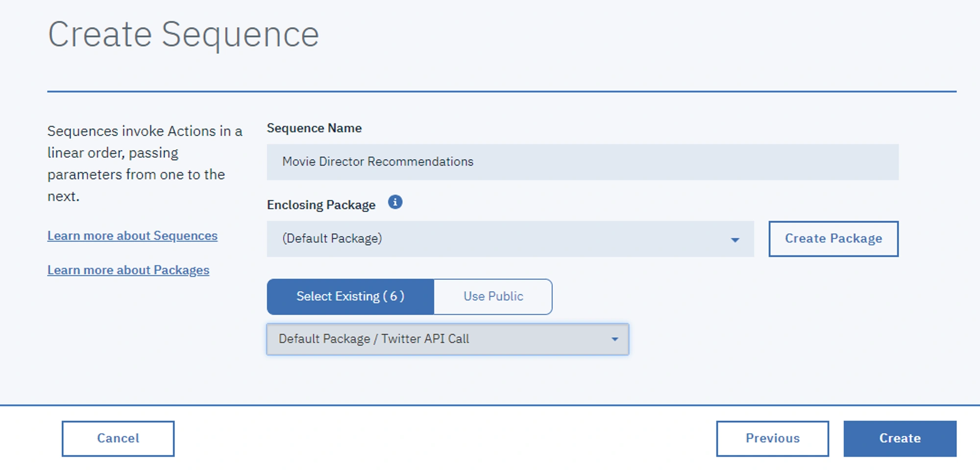Focus the Sequence Name input field
Screen dimensions: 980x470
[583, 162]
